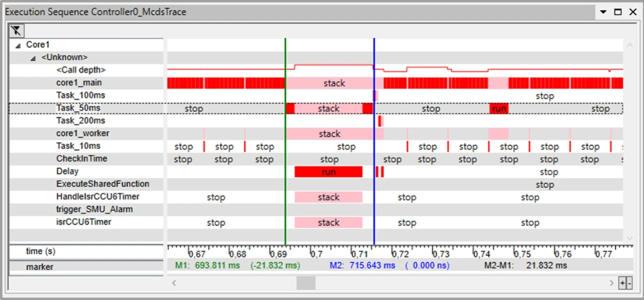Click the red Task_50ms run block
This screenshot has height=300, width=644.
(x=499, y=109)
